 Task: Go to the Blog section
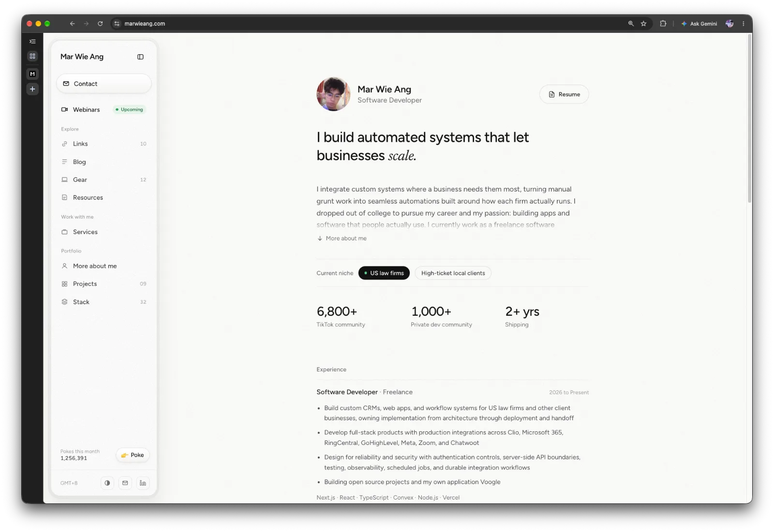click(x=104, y=162)
